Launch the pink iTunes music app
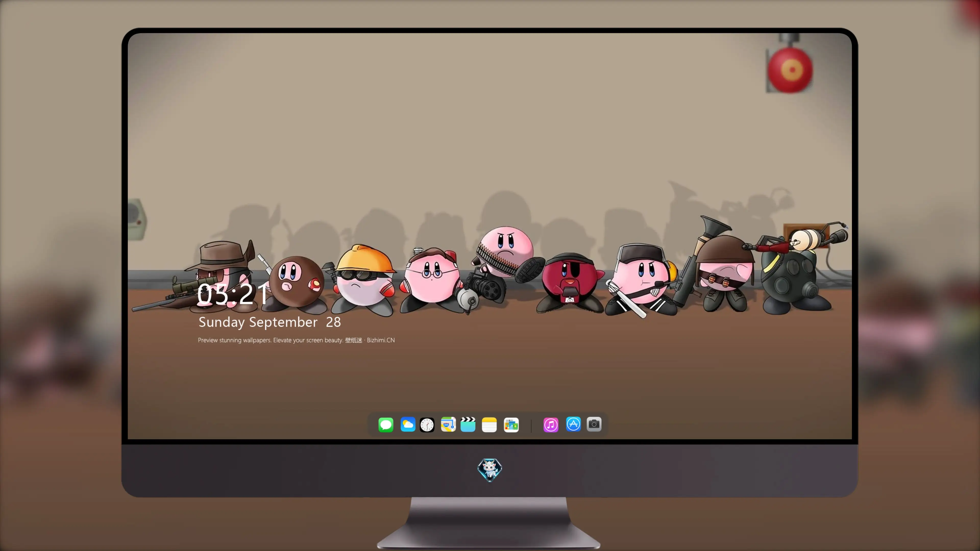This screenshot has width=980, height=551. pyautogui.click(x=551, y=425)
